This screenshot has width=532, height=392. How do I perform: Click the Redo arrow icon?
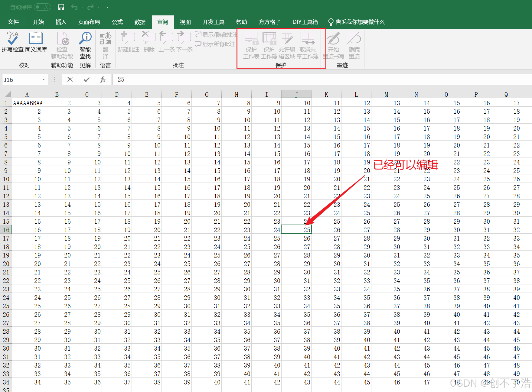90,7
